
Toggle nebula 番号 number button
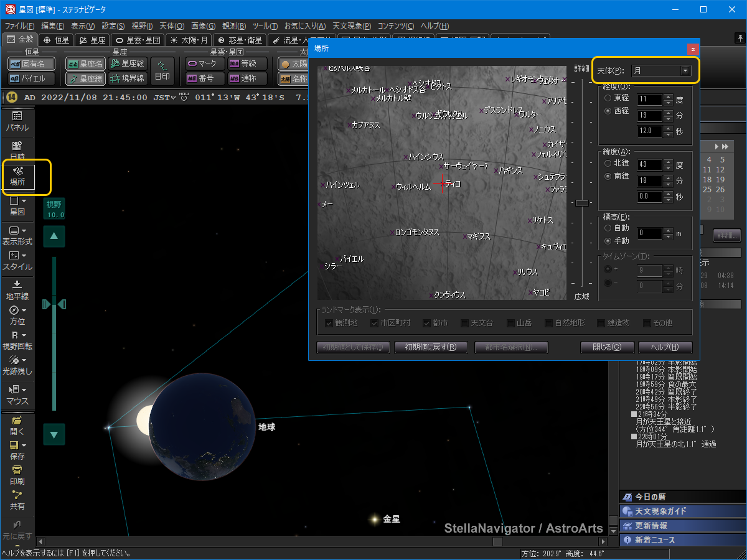coord(204,79)
